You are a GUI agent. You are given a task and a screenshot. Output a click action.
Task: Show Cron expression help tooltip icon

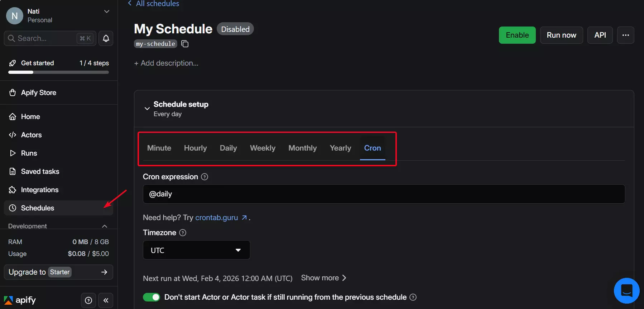pos(205,177)
